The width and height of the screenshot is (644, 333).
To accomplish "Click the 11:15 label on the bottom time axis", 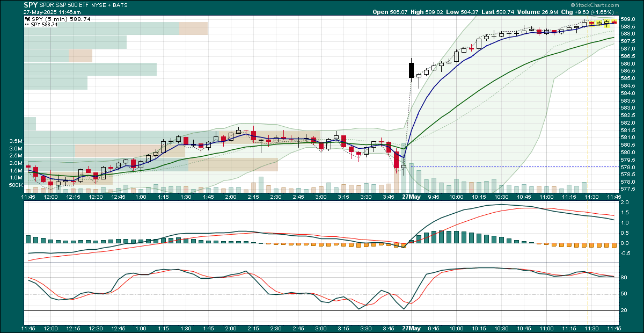I will click(x=569, y=327).
